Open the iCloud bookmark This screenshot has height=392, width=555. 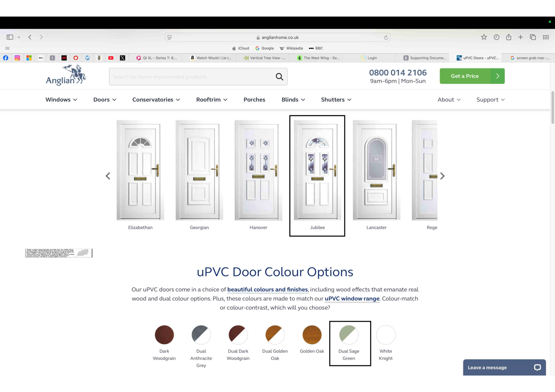tap(241, 48)
